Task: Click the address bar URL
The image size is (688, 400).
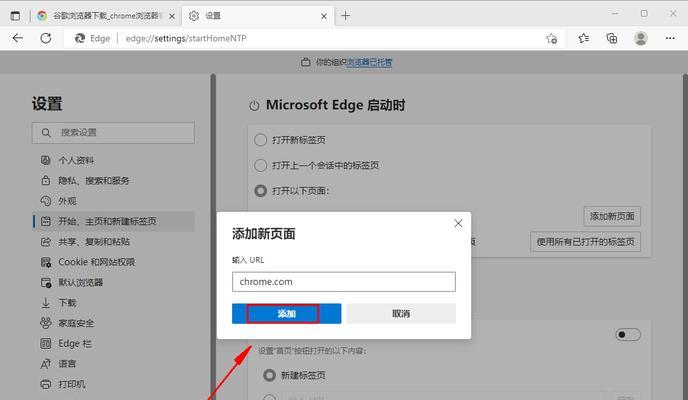Action: pyautogui.click(x=186, y=39)
